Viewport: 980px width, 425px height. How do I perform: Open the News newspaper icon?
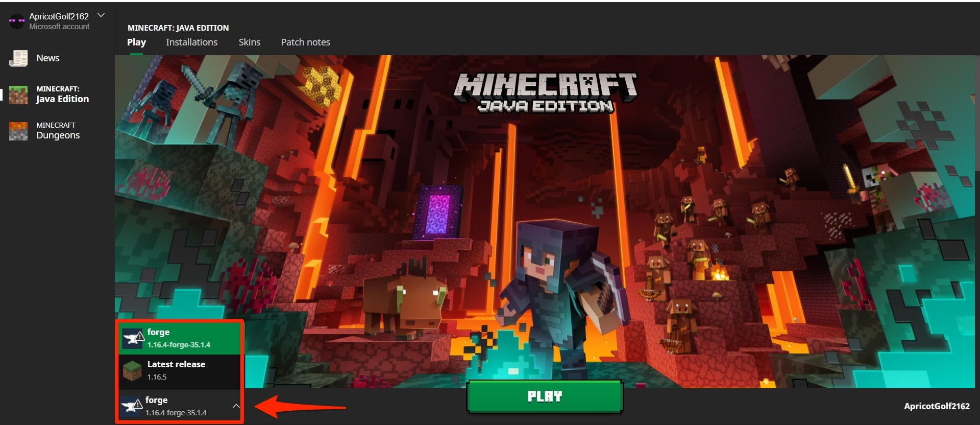point(18,58)
